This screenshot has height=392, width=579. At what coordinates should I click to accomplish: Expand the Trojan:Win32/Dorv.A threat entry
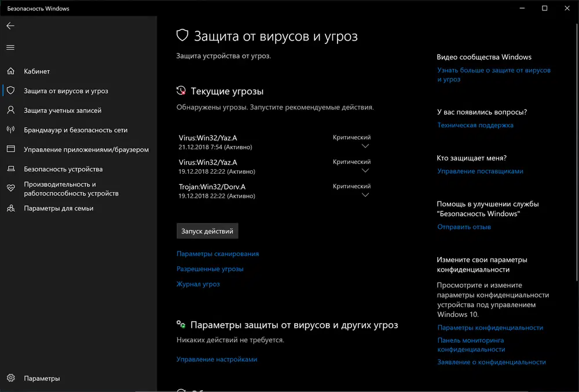[365, 195]
